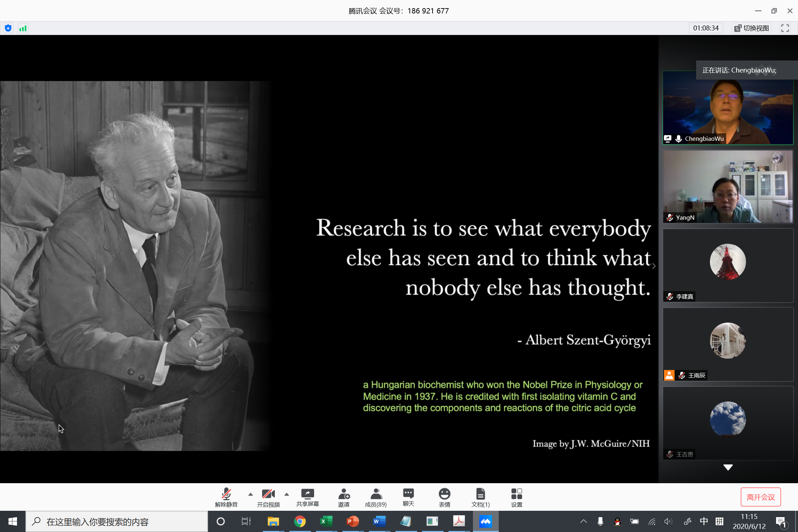Switch layout via 切换视图 button
The width and height of the screenshot is (798, 532).
(752, 28)
